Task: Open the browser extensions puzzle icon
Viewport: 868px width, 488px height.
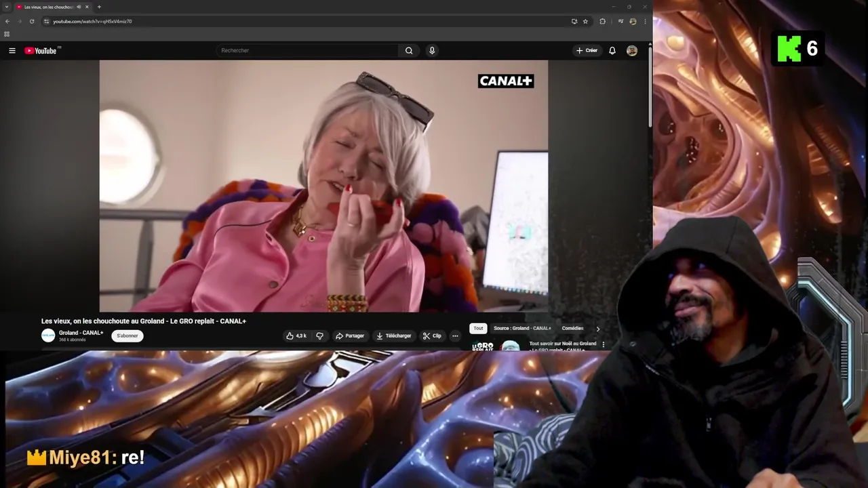Action: click(x=602, y=21)
